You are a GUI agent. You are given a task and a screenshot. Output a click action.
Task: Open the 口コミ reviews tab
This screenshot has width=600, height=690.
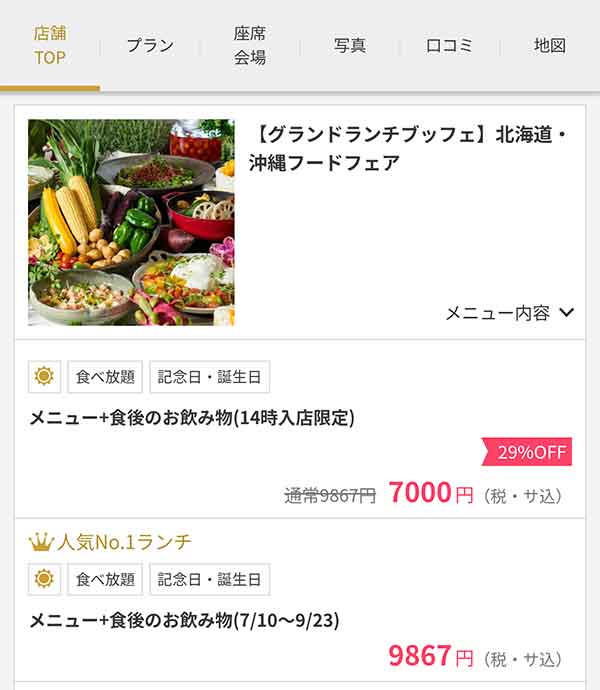[x=449, y=45]
